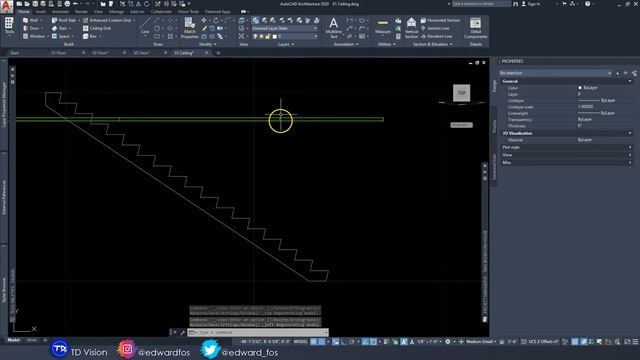Activate the Measure tool
Image resolution: width=640 pixels, height=360 pixels.
(x=382, y=27)
